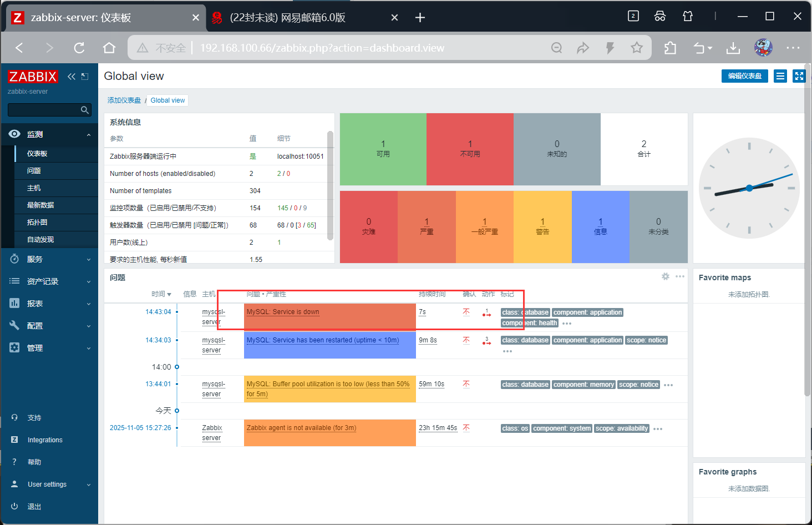Image resolution: width=812 pixels, height=525 pixels.
Task: Click the green 可用 available hosts tile
Action: (383, 149)
